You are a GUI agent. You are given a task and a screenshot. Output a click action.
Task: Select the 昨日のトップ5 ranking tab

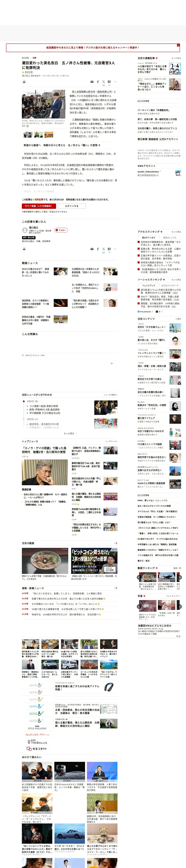(170, 238)
